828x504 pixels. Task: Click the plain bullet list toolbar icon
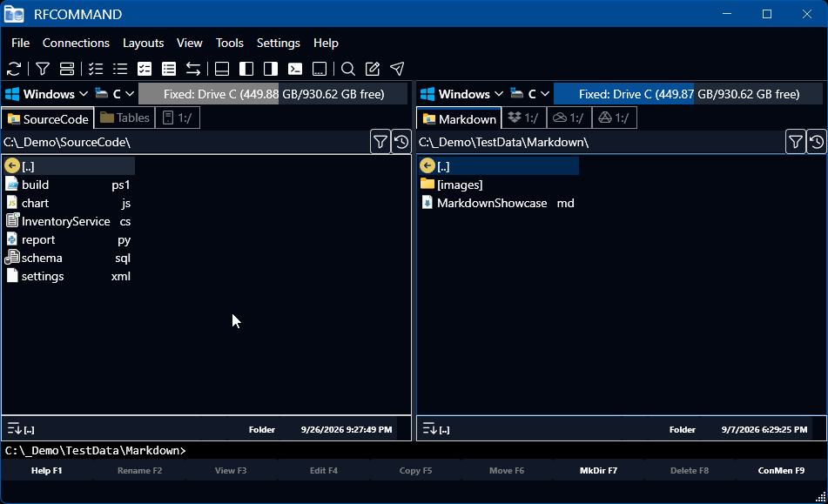(x=120, y=69)
